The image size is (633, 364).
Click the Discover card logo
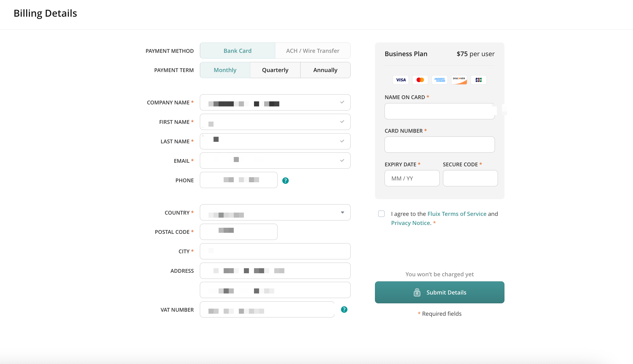coord(459,80)
